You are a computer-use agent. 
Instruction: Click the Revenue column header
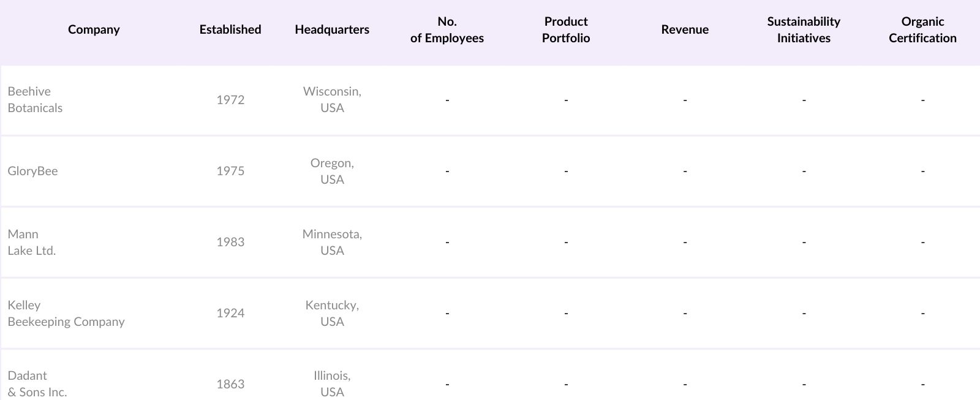[685, 29]
